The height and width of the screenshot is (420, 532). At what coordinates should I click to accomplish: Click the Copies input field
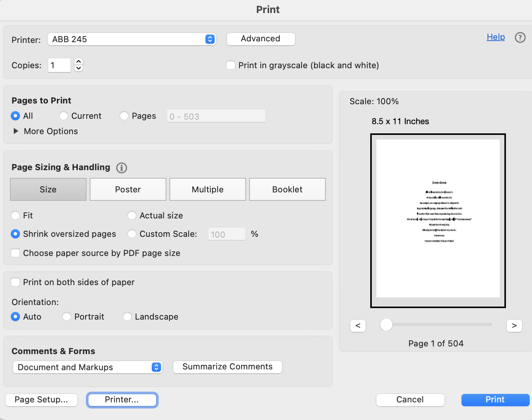pos(59,65)
